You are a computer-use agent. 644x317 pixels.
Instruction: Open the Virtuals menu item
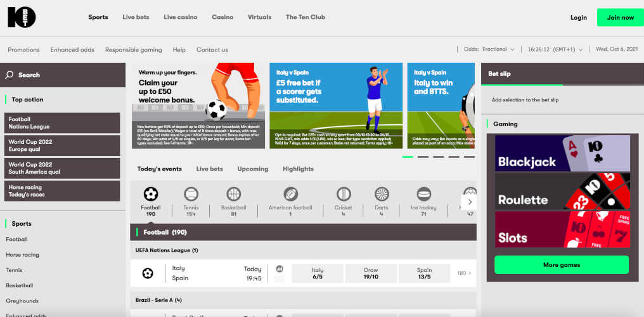(x=260, y=17)
